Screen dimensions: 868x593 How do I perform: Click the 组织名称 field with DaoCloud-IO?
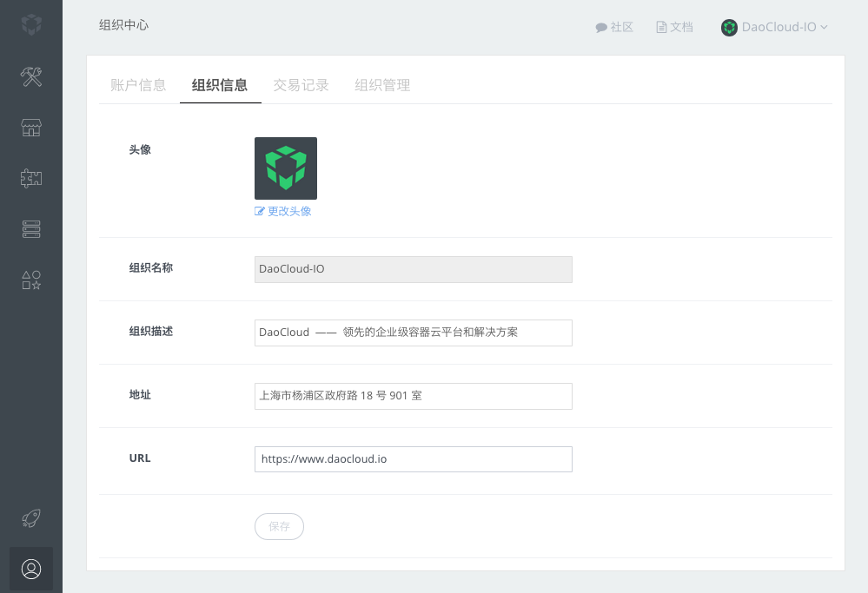pyautogui.click(x=414, y=269)
